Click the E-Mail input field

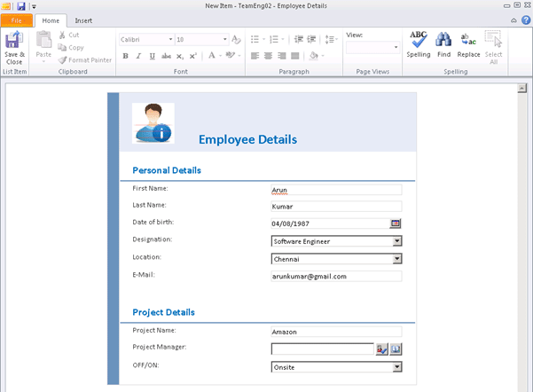pos(336,276)
